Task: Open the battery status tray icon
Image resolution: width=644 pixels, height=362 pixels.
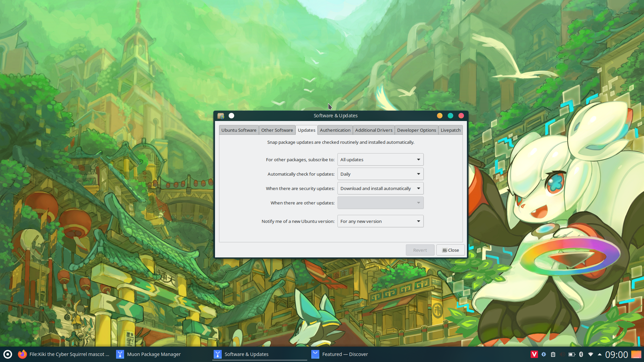Action: 572,354
